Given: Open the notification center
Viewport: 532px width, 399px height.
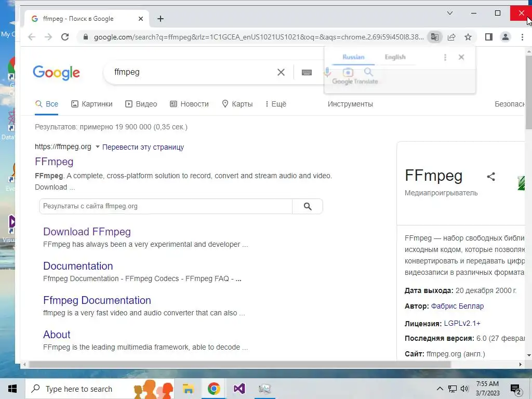Looking at the screenshot, I should (x=516, y=389).
